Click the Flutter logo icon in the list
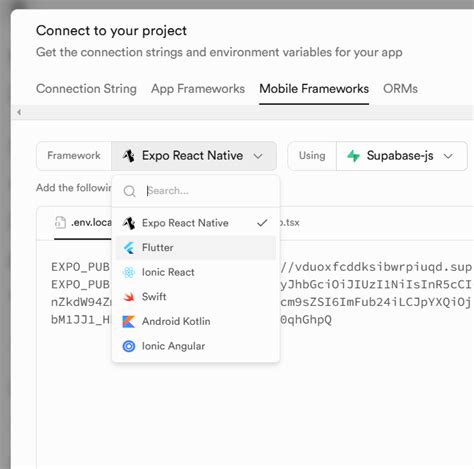Image resolution: width=474 pixels, height=469 pixels. [x=129, y=248]
